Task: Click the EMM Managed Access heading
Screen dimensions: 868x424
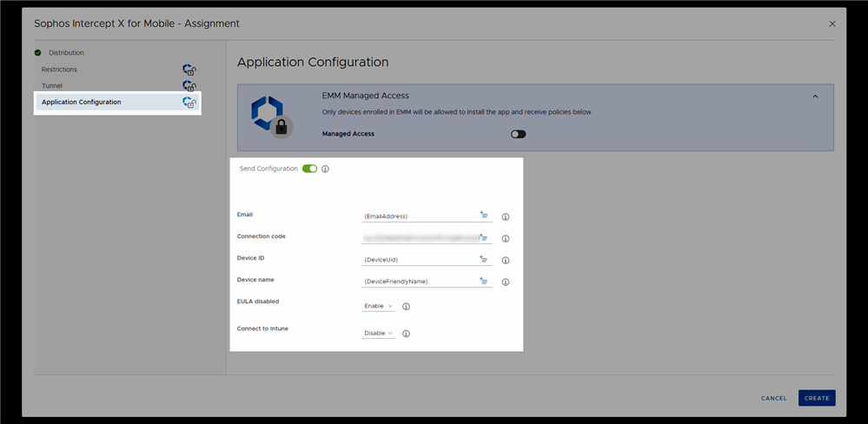Action: pyautogui.click(x=365, y=96)
